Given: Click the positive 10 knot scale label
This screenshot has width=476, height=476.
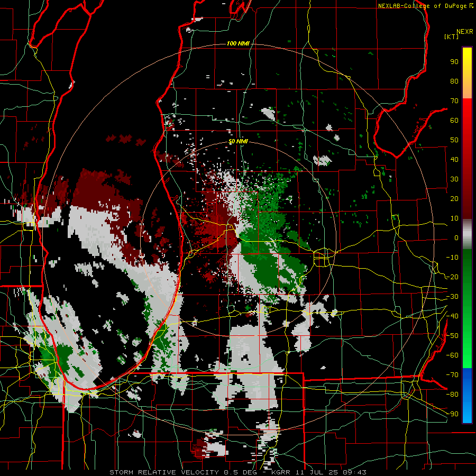Looking at the screenshot, I should click(454, 218).
